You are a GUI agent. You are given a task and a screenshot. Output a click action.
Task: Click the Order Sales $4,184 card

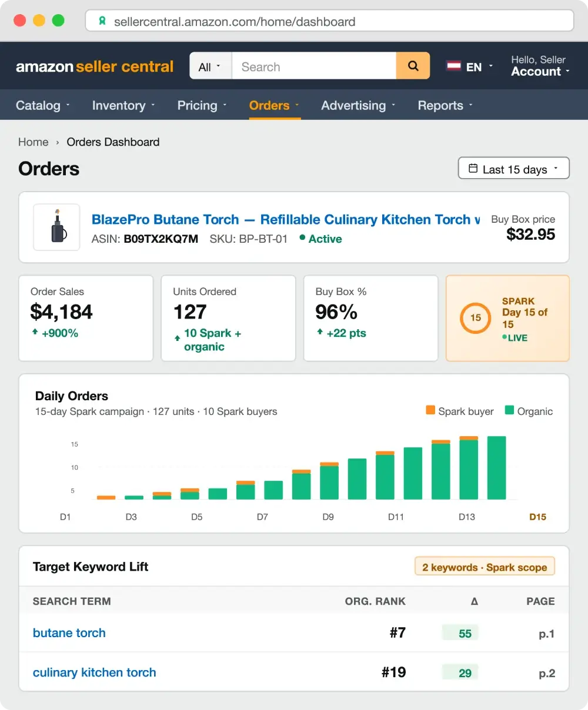click(x=86, y=318)
